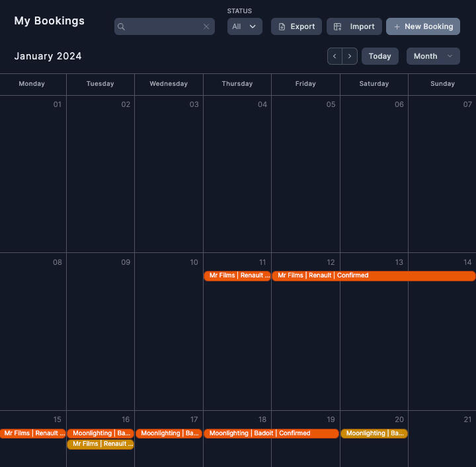
Task: Open Mr Films Renault booking on Monday 15
Action: point(32,433)
